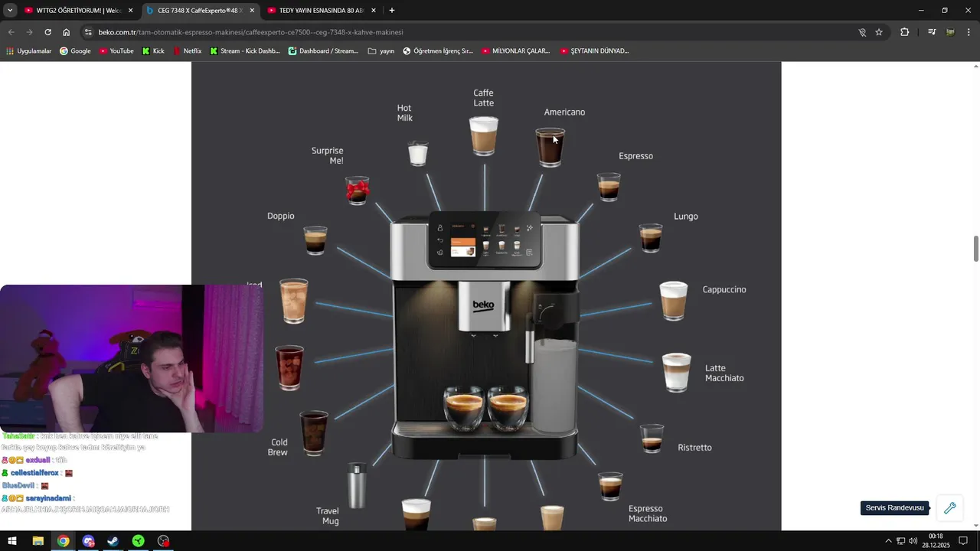Click the 'Ristretto' label text

[x=694, y=448]
